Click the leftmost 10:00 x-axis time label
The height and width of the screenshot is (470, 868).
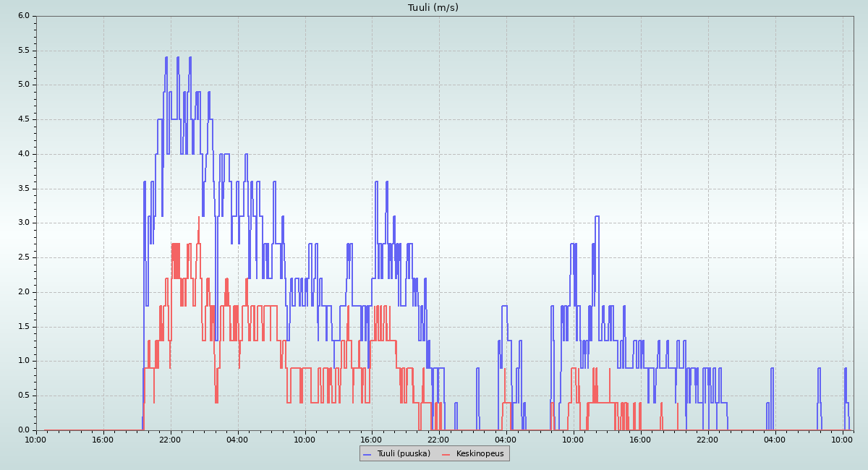click(36, 439)
